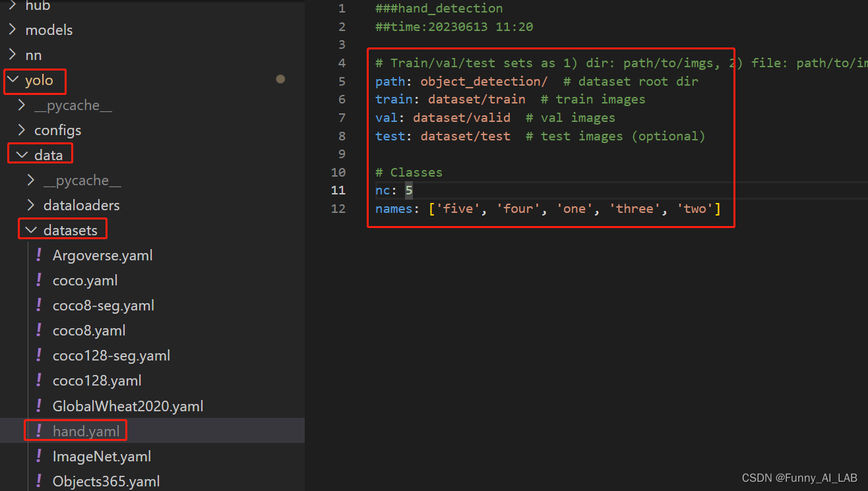Screen dimensions: 868x491
Task: Click YAML icon beside hand.yaml
Action: [x=39, y=431]
